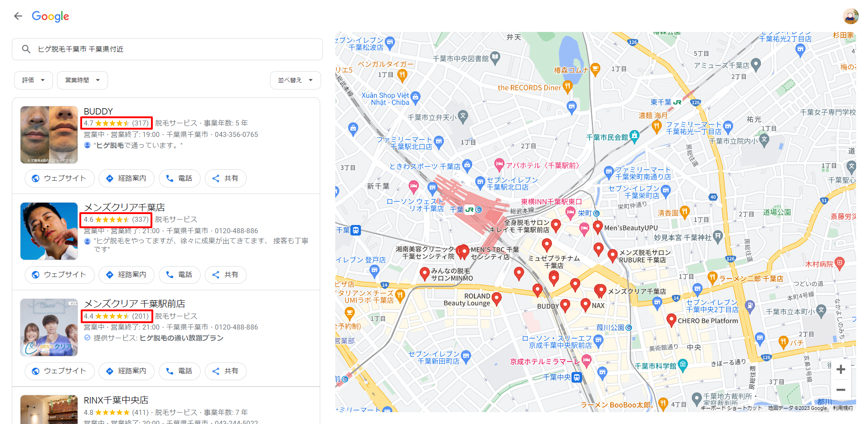Get 経路案内 directions for BUDDY
Viewport: 868px width, 424px height.
pyautogui.click(x=127, y=178)
